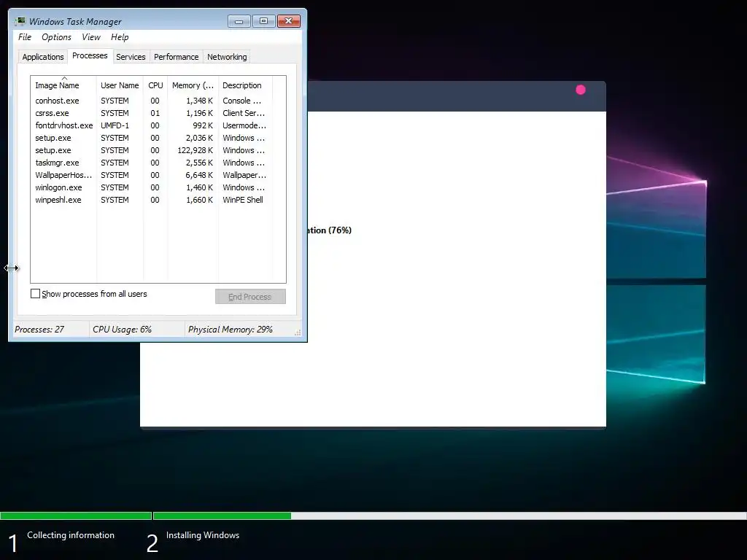
Task: Click the Client Ser... description cell
Action: 244,113
